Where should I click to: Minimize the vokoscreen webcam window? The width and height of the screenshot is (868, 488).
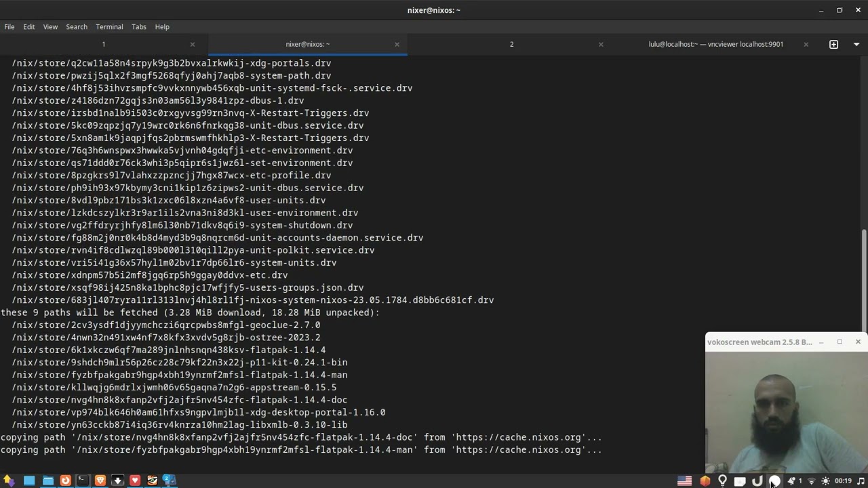pos(821,342)
